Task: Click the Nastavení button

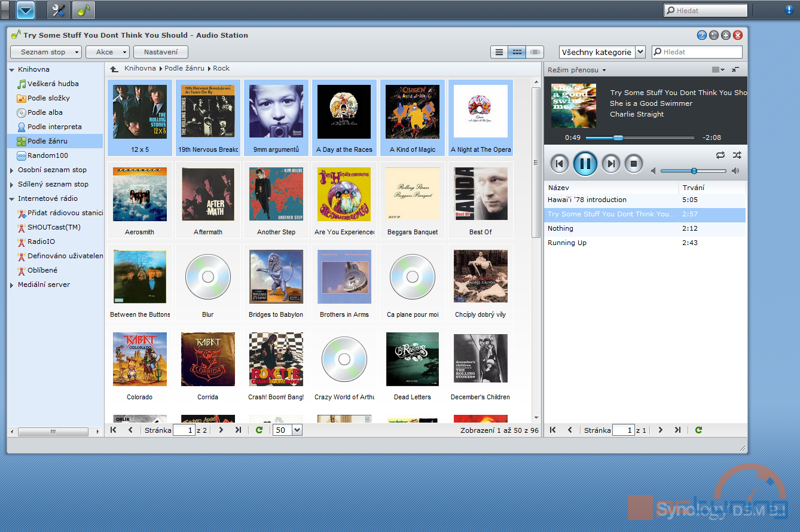Action: click(x=161, y=52)
